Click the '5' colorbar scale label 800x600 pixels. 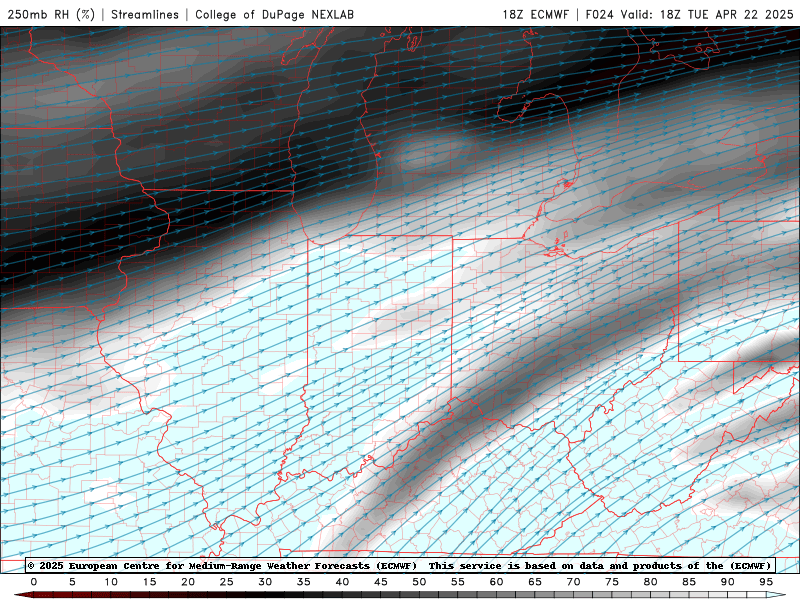(x=72, y=582)
